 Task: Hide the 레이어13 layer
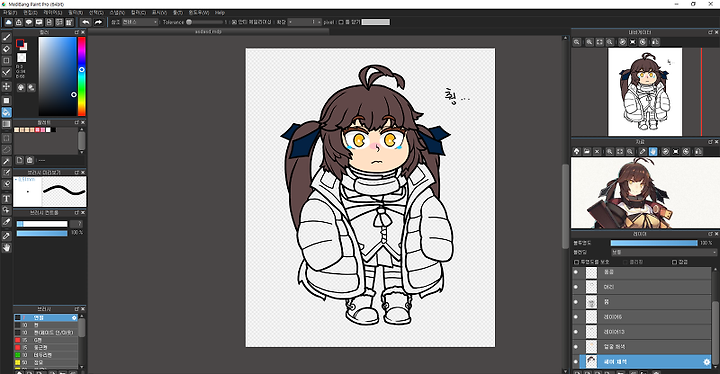pyautogui.click(x=576, y=332)
